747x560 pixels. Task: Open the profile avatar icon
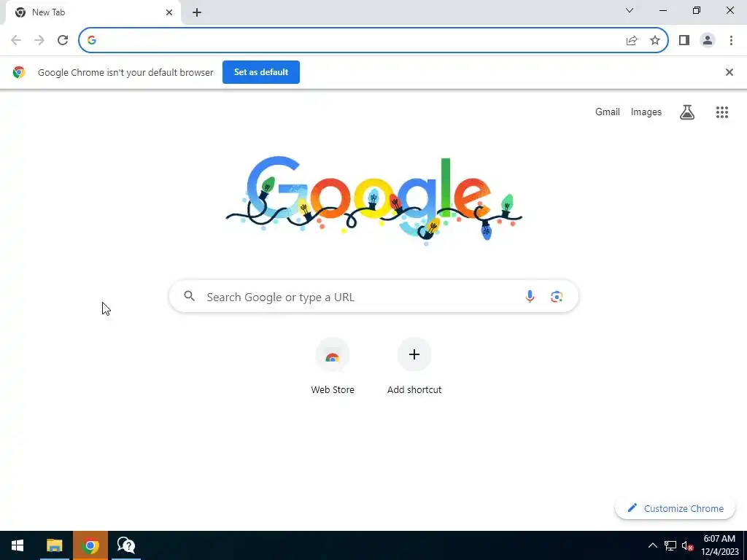(708, 40)
